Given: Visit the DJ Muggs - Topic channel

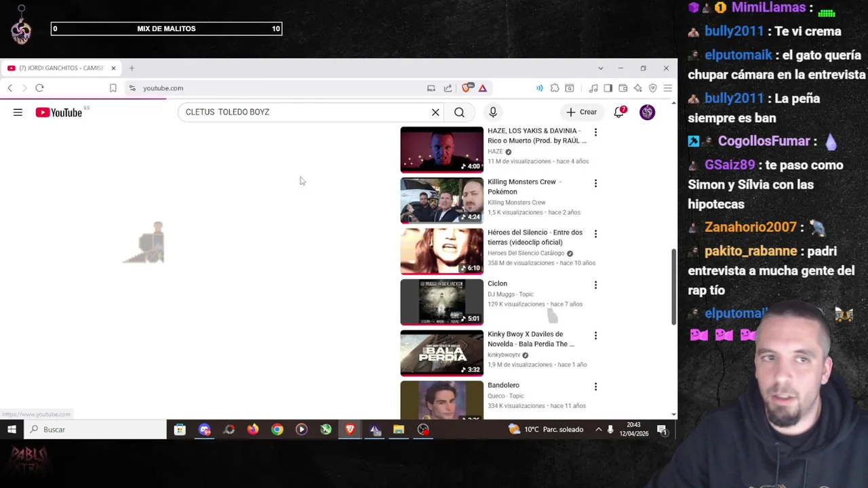Looking at the screenshot, I should point(511,294).
